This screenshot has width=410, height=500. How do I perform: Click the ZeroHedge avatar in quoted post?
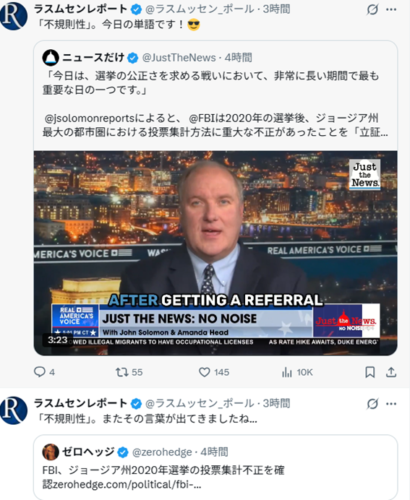point(51,452)
